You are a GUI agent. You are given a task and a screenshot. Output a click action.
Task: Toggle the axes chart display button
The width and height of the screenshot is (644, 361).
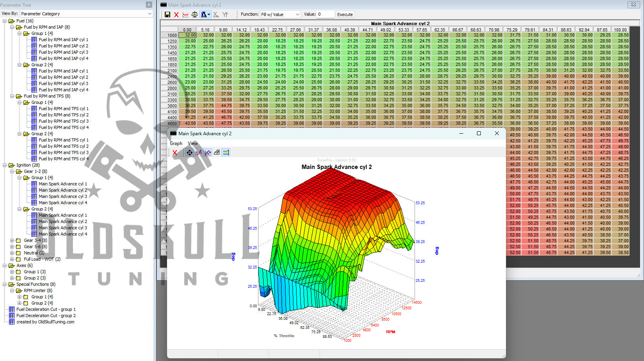click(x=208, y=152)
